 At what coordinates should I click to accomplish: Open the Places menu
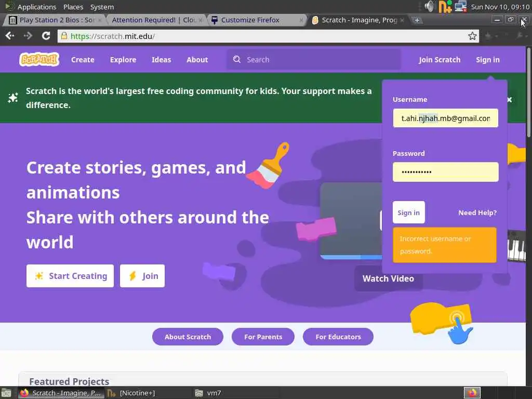tap(73, 7)
